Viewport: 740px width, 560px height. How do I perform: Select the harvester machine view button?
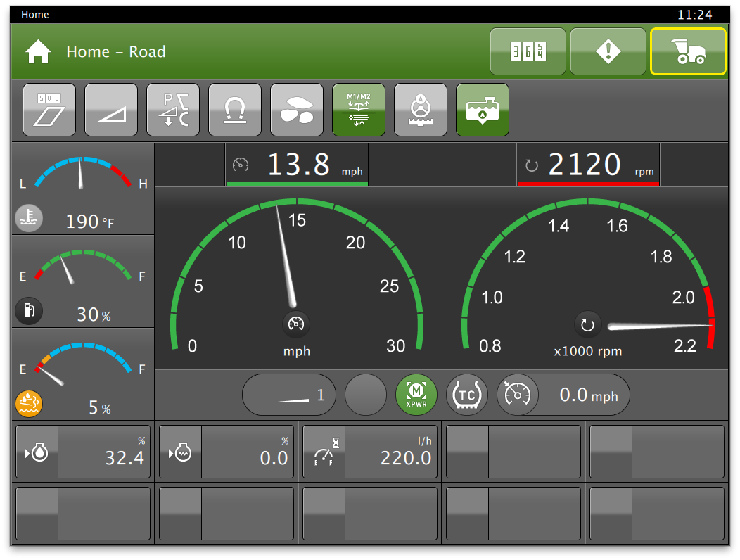click(x=688, y=51)
